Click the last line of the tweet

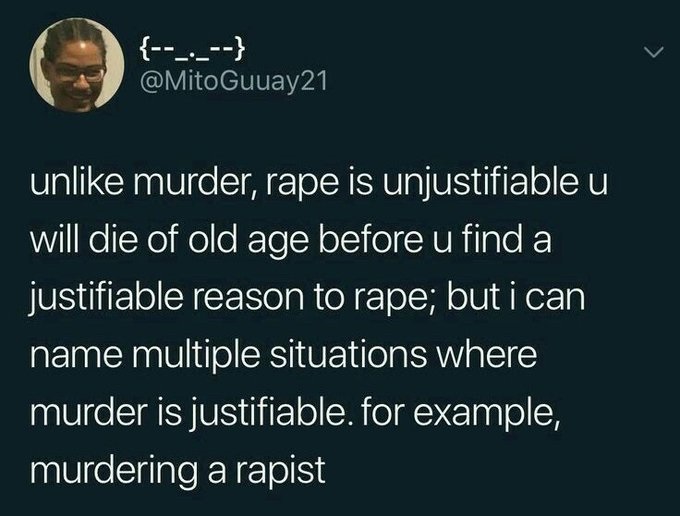178,470
